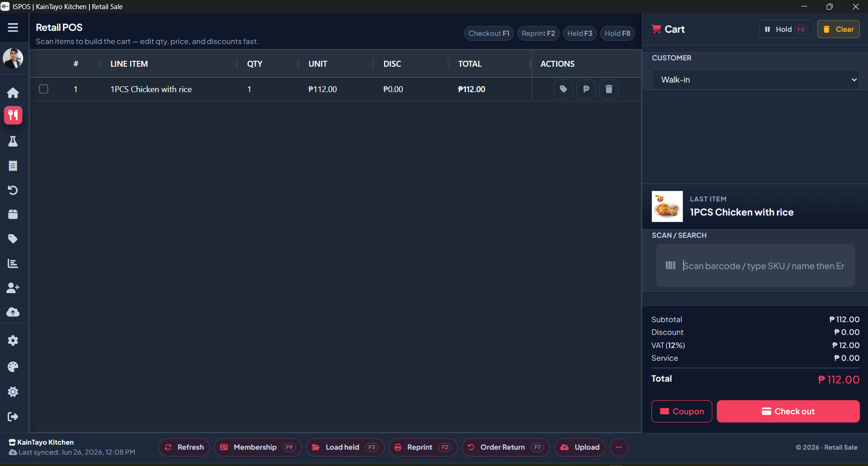Click the LINE ITEM column header

(129, 64)
